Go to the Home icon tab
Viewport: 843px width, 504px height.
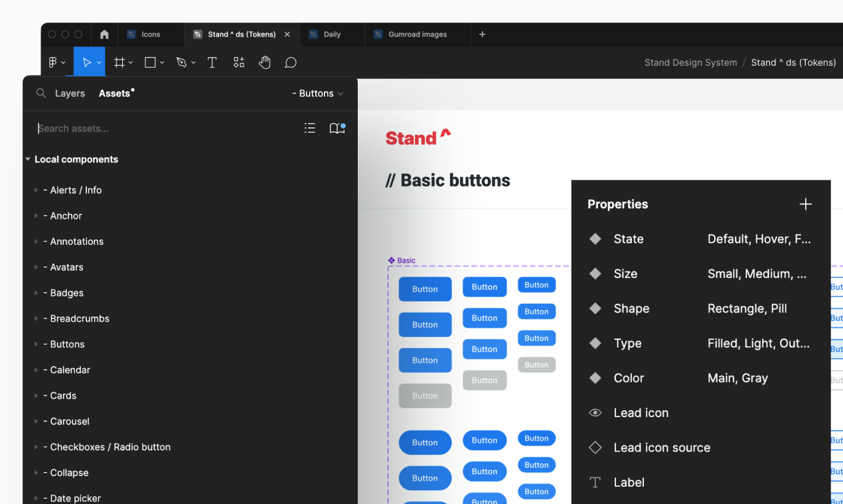[x=104, y=34]
